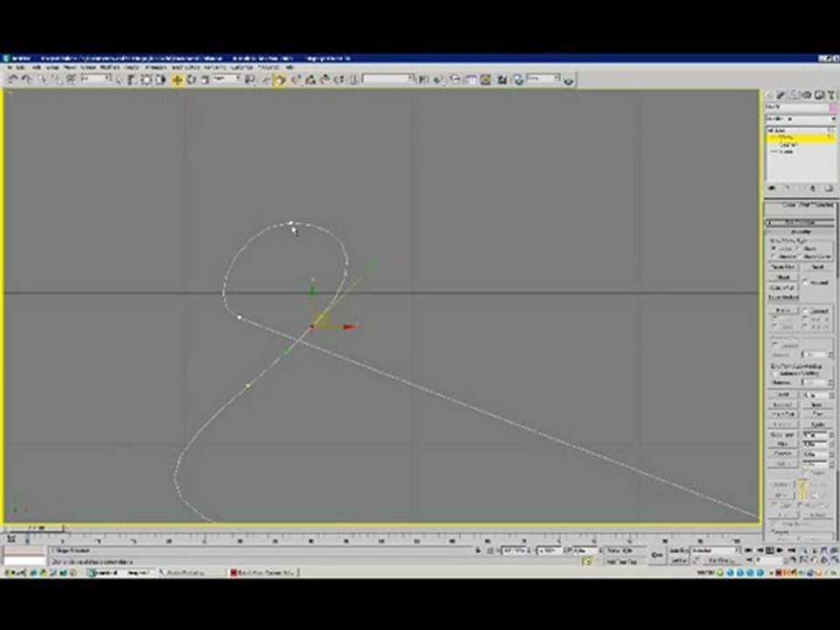This screenshot has height=630, width=840.
Task: Open the Curve Editor icon
Action: click(471, 80)
